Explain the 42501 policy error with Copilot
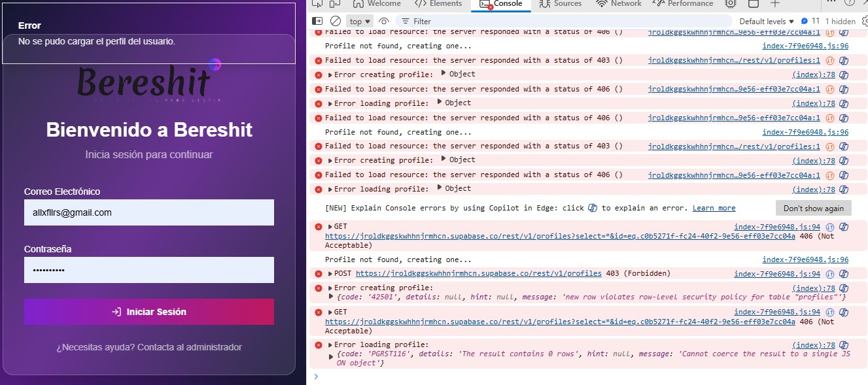 click(844, 288)
